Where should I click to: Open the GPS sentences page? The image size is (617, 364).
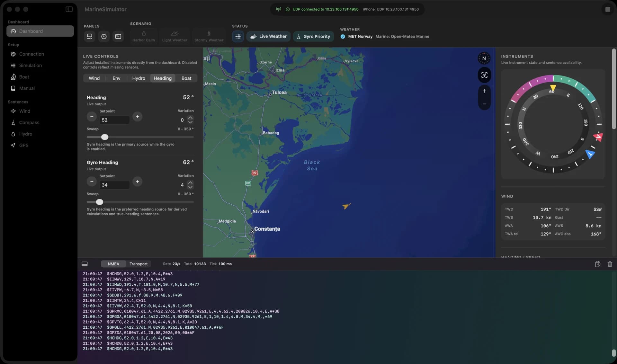pos(40,145)
